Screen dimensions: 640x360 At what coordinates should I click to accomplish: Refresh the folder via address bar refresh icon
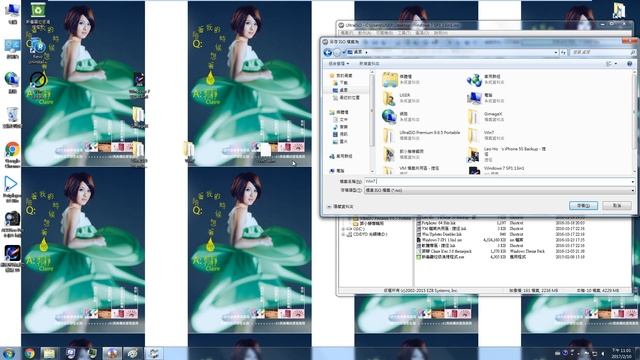tap(564, 52)
